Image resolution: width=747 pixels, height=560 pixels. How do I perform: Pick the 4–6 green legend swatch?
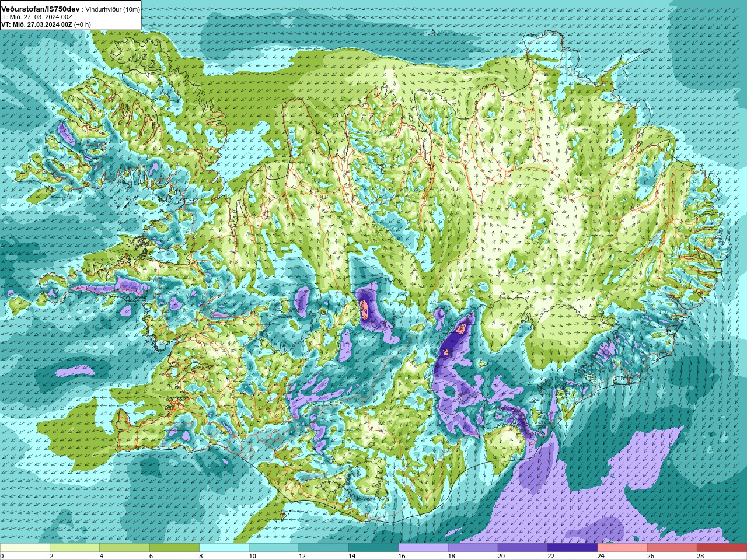(x=124, y=548)
